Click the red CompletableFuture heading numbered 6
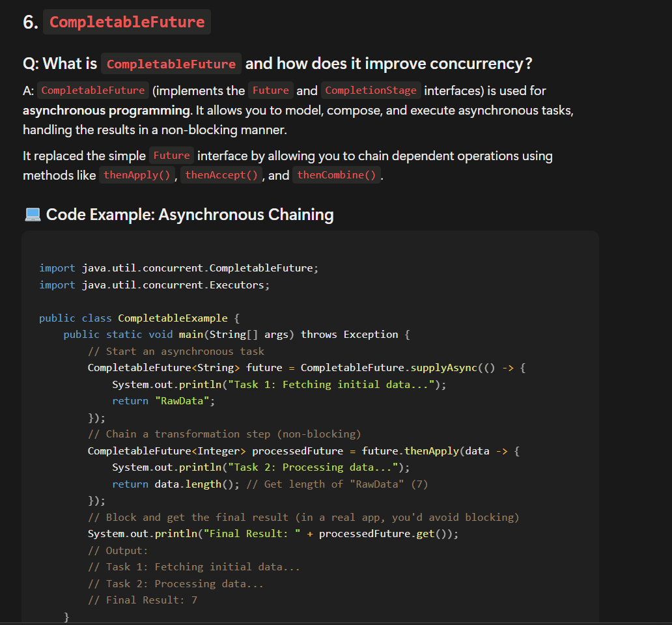672x625 pixels. pos(127,22)
